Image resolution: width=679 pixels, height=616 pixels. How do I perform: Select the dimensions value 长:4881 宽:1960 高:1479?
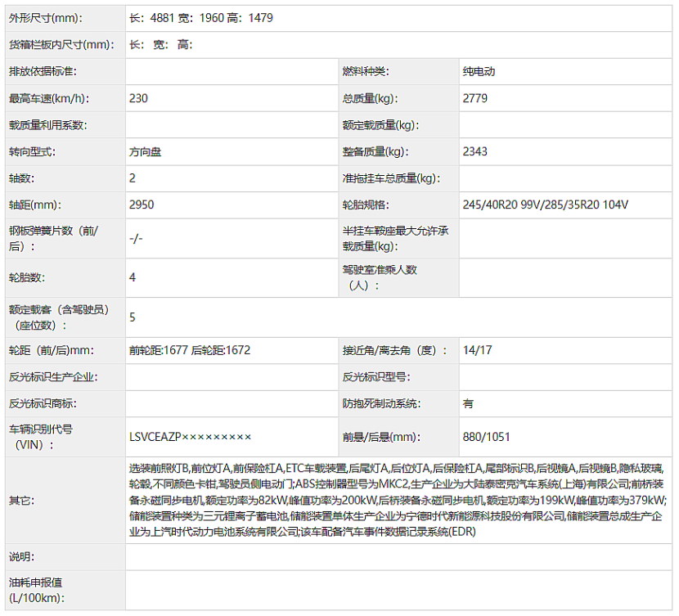pos(201,18)
